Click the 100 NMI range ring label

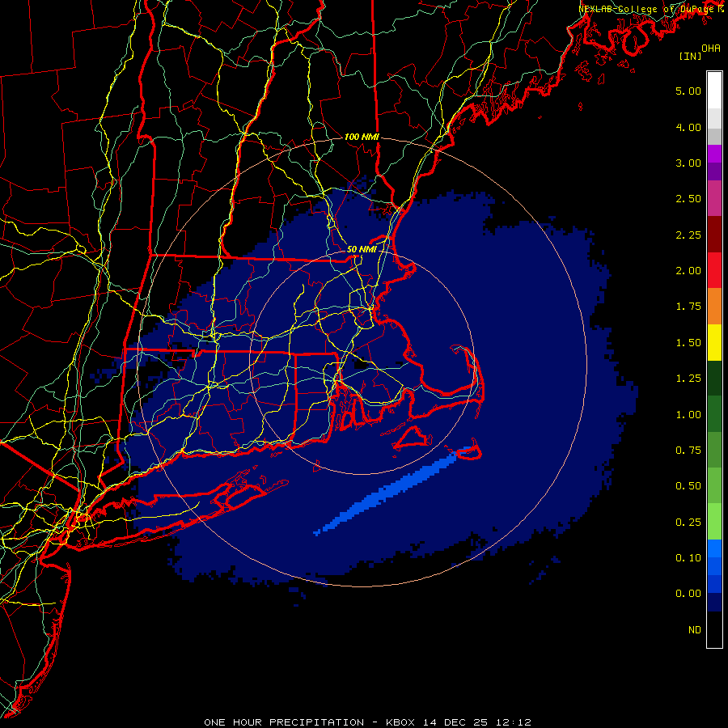coord(362,137)
